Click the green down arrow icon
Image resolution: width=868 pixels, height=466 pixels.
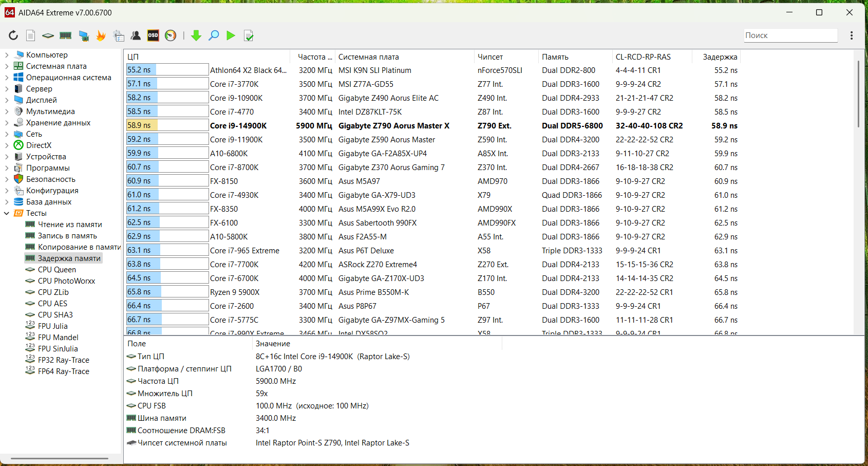(196, 35)
